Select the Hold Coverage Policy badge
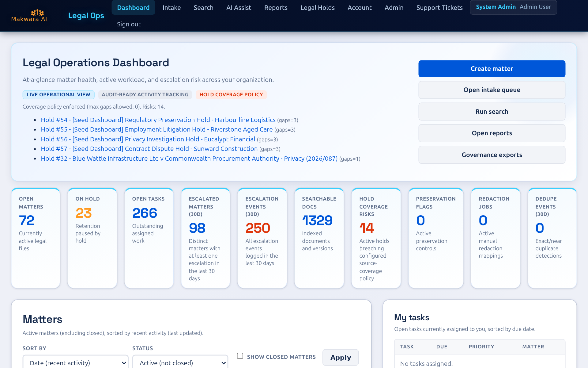 click(231, 94)
